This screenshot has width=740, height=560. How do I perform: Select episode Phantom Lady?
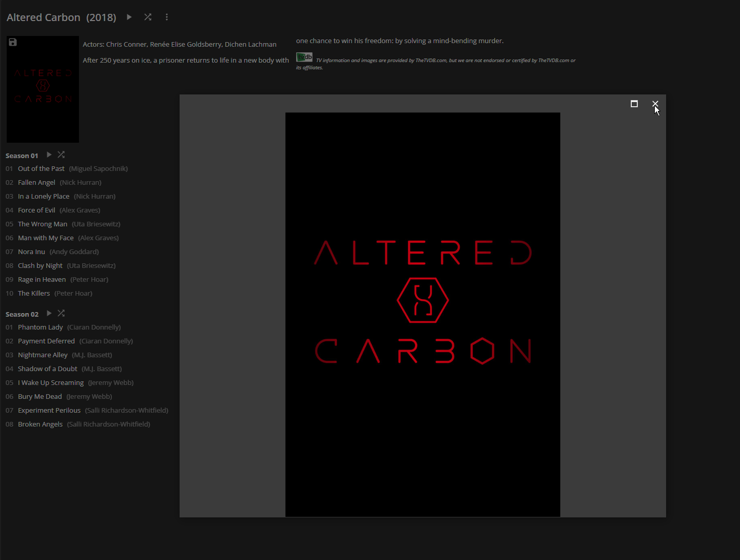(40, 327)
